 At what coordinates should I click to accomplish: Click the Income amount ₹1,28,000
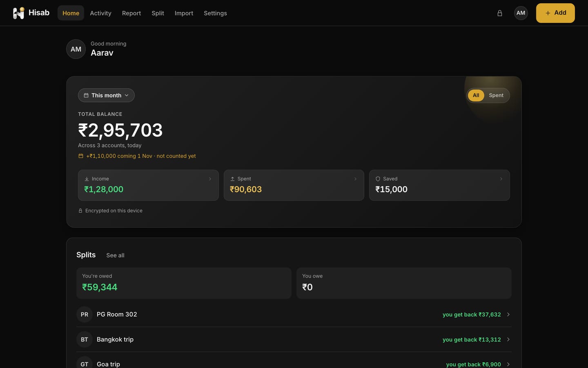pos(104,189)
